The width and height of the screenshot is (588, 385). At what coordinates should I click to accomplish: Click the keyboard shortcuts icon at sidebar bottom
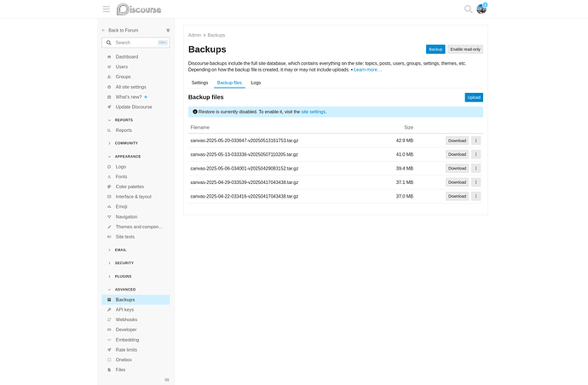(x=167, y=380)
